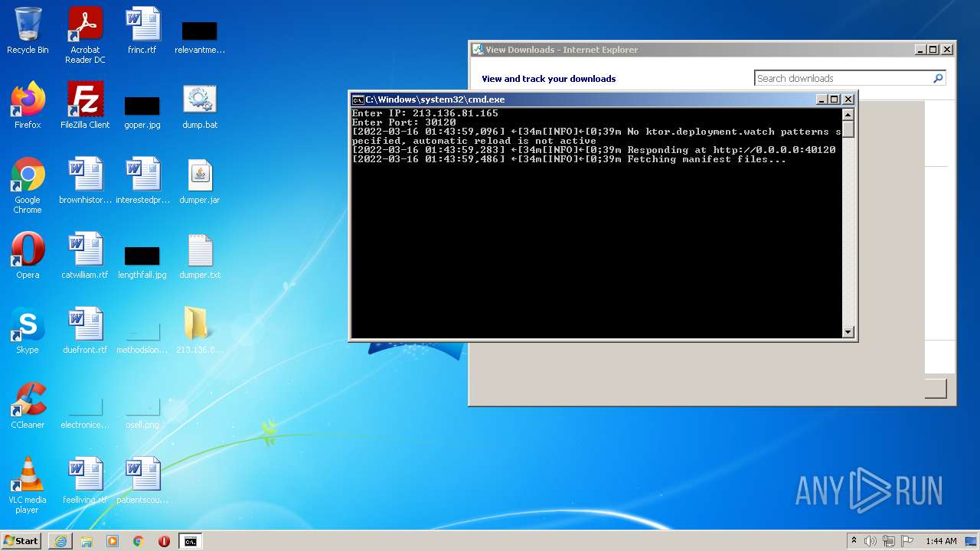Launch Acrobat Reader DC shortcut
The width and height of the screenshot is (980, 551).
[x=85, y=36]
